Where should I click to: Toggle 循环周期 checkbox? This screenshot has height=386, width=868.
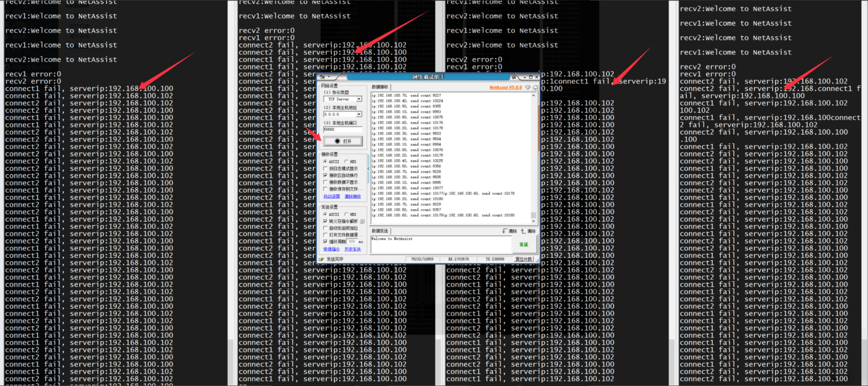point(325,242)
